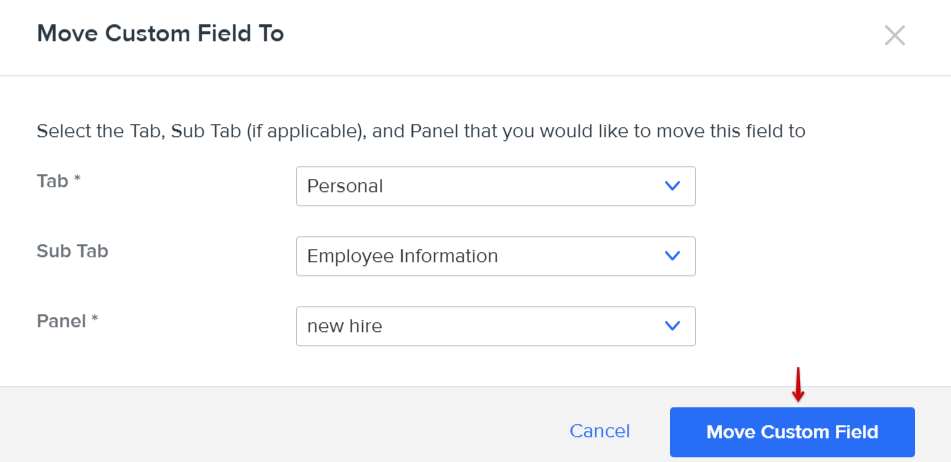
Task: Open the Tab dropdown showing Personal
Action: 495,186
